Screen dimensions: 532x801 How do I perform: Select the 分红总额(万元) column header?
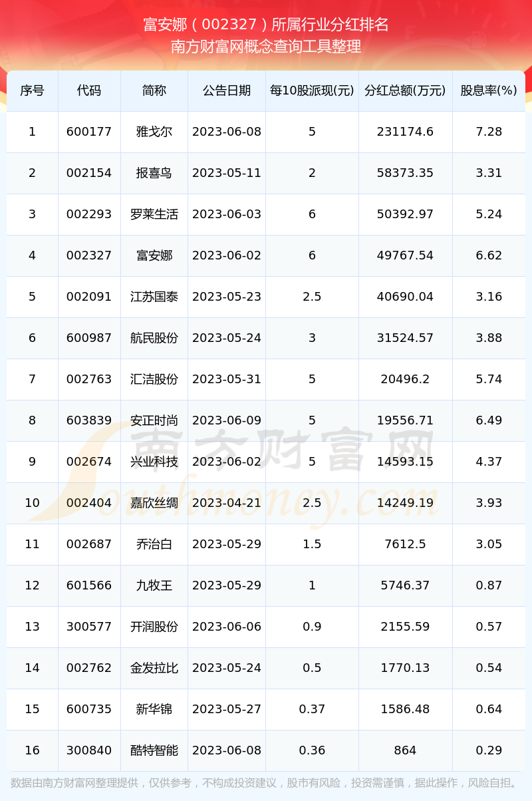point(405,90)
